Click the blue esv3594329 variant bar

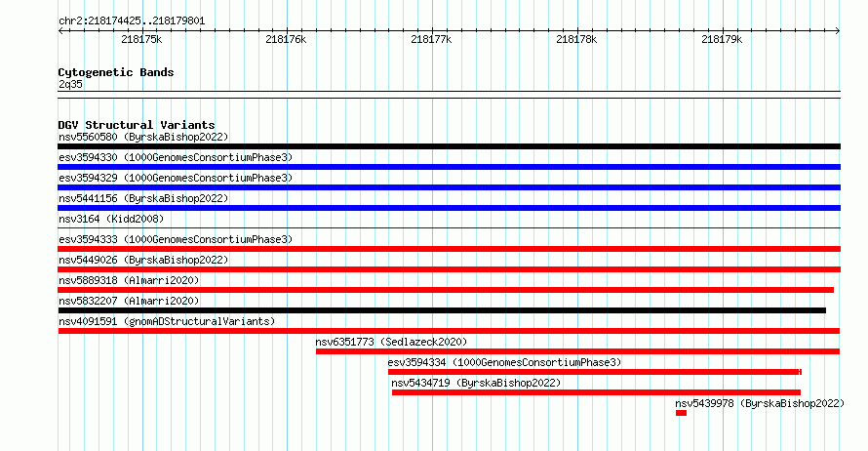pos(449,187)
